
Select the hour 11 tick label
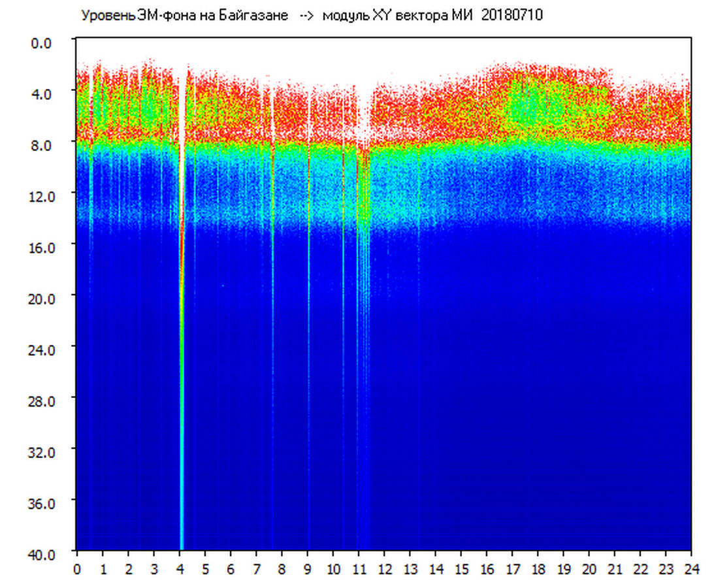359,568
